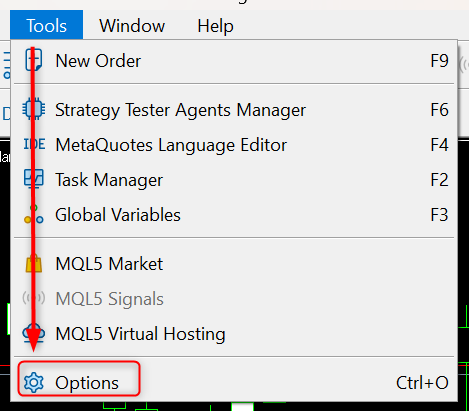
Task: Click the IDE icon for Language Editor
Action: 34,144
